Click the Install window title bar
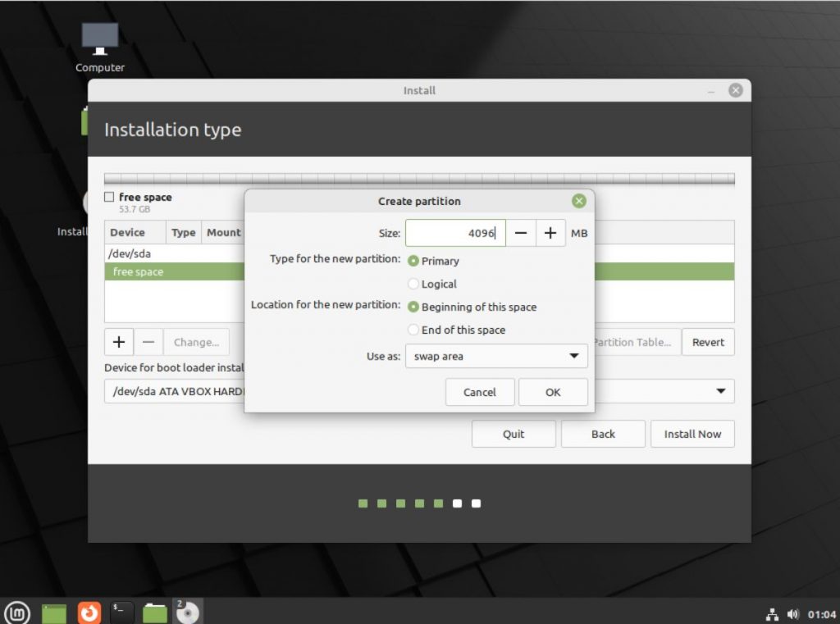Viewport: 840px width, 624px height. click(418, 90)
